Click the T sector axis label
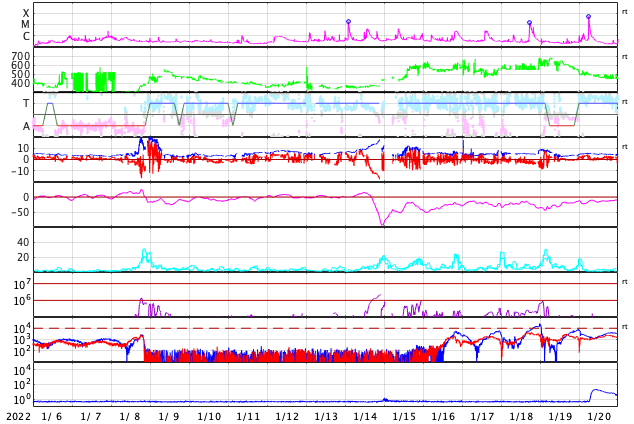 [26, 103]
